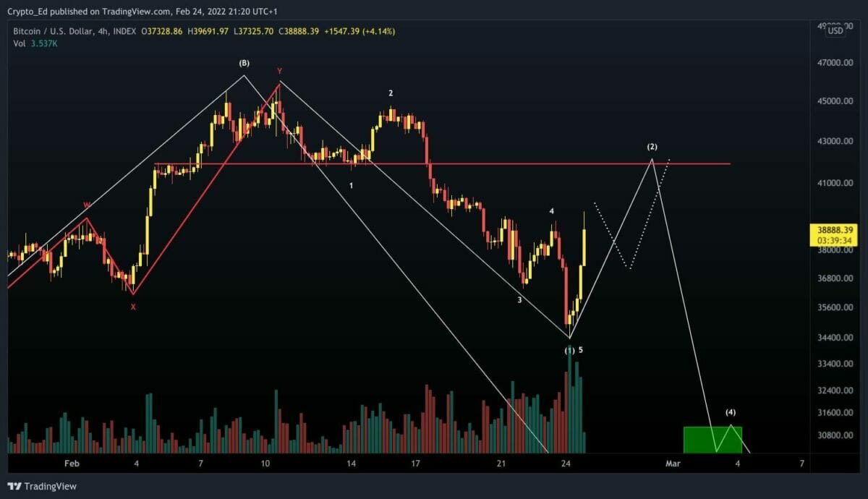Select the red X wave label
868x499 pixels.
(132, 307)
